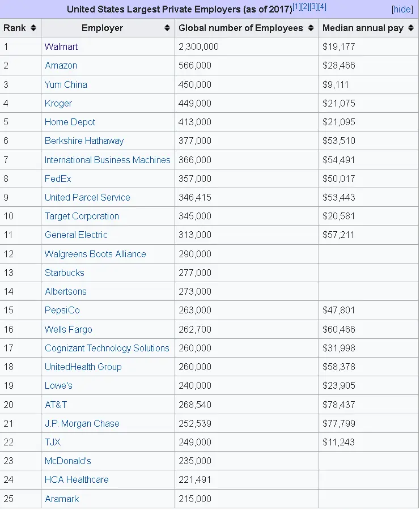Viewport: 420px width, 510px height.
Task: Open citation reference 2
Action: [x=305, y=7]
